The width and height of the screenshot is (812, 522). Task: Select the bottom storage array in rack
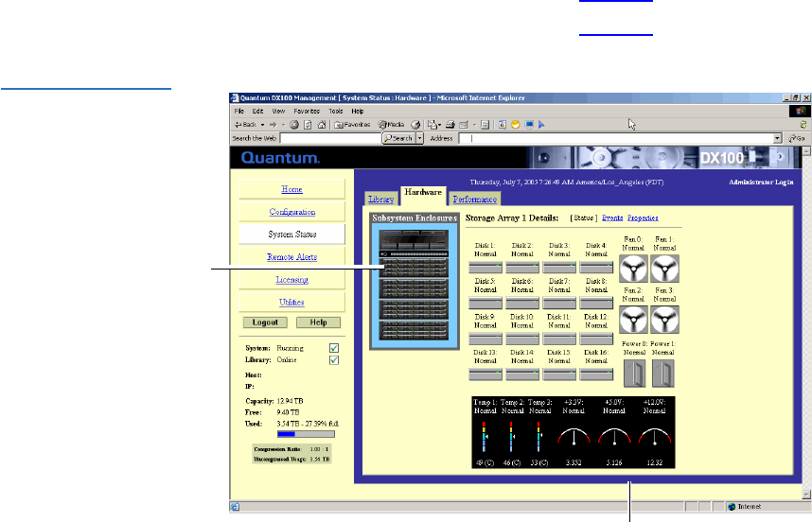(414, 331)
